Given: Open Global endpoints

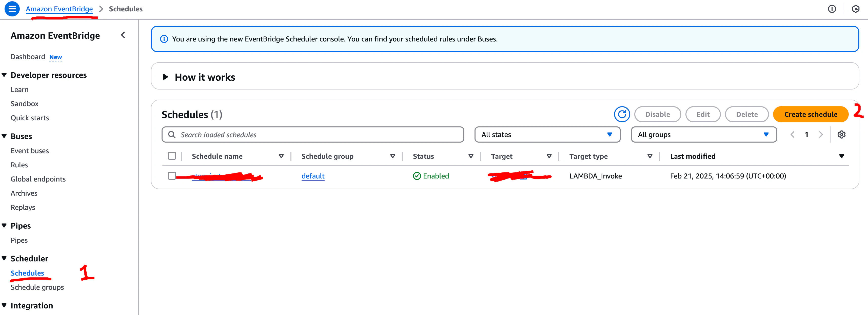Looking at the screenshot, I should [x=38, y=179].
